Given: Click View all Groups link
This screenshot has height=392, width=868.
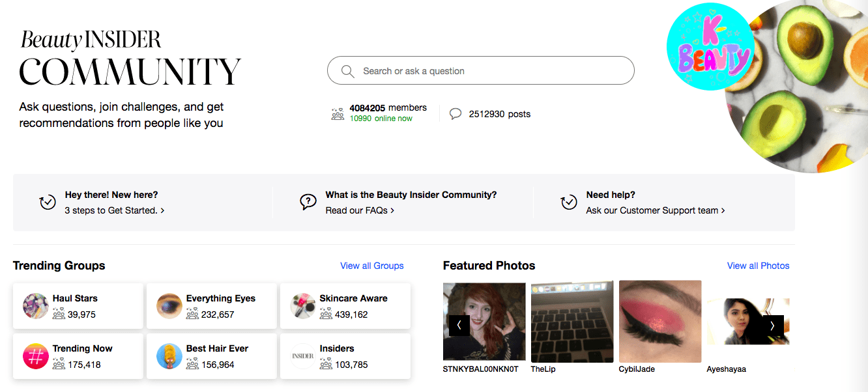Looking at the screenshot, I should click(371, 266).
